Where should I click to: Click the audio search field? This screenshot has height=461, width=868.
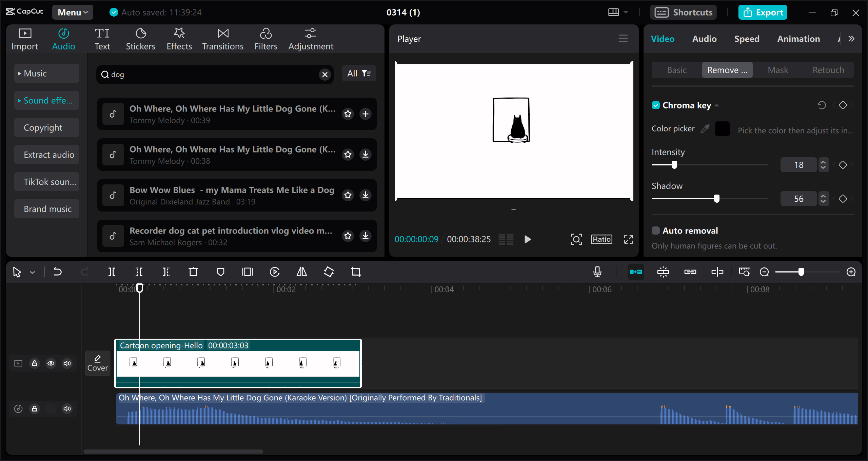[215, 75]
